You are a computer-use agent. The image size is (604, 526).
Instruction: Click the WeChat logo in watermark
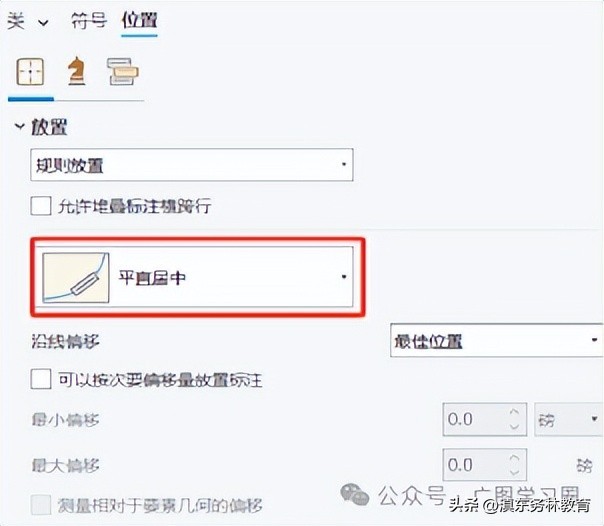tap(354, 494)
